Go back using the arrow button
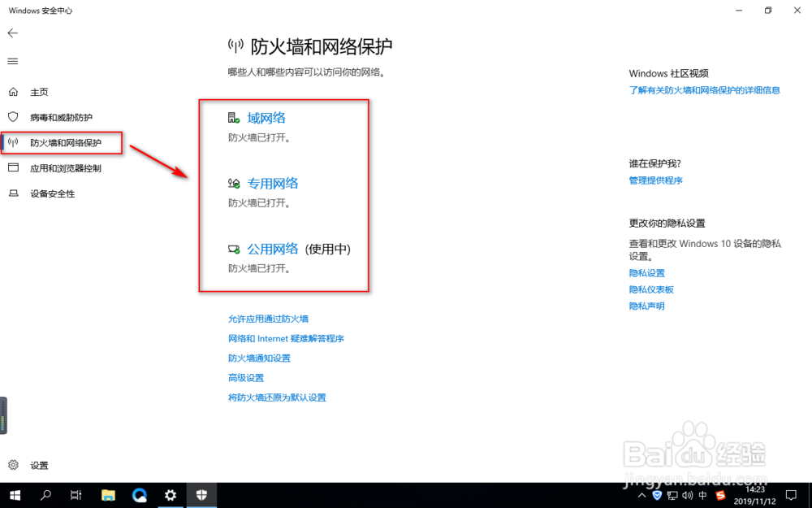The height and width of the screenshot is (508, 812). pos(13,33)
